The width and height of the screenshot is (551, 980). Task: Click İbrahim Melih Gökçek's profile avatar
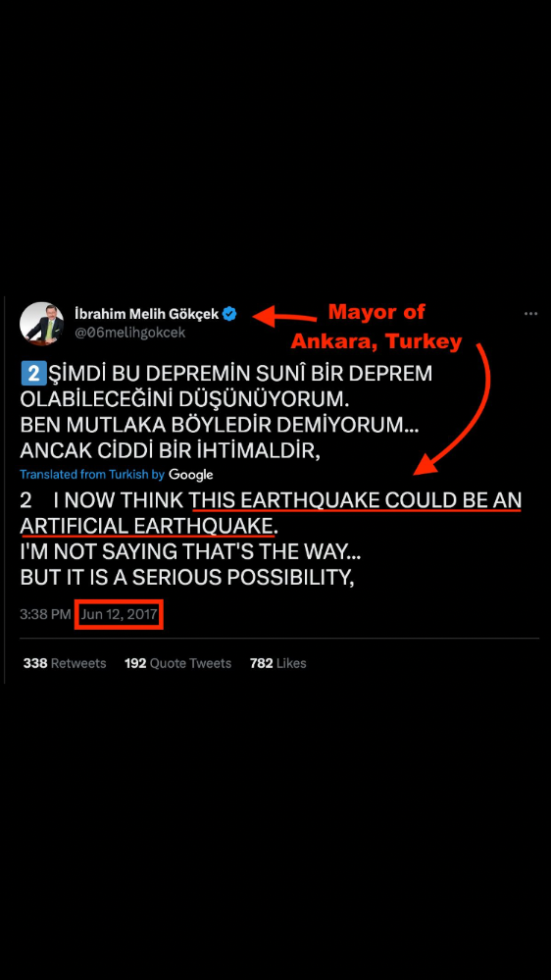(42, 324)
